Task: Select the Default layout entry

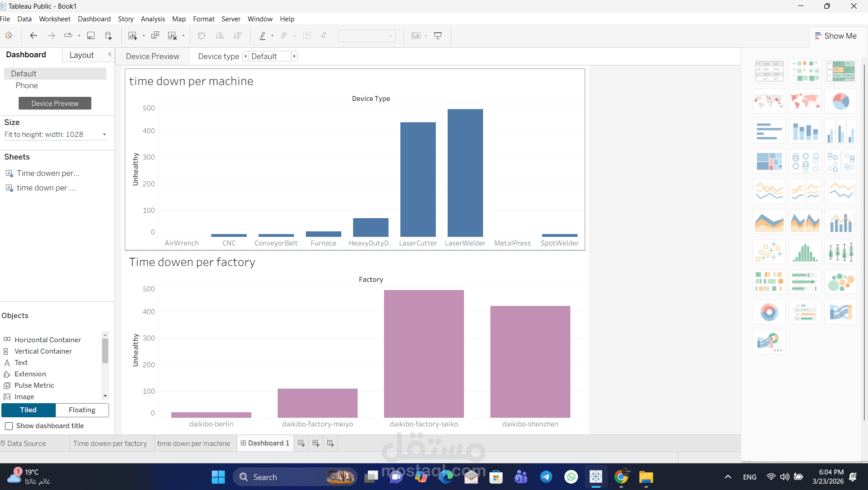Action: 55,74
